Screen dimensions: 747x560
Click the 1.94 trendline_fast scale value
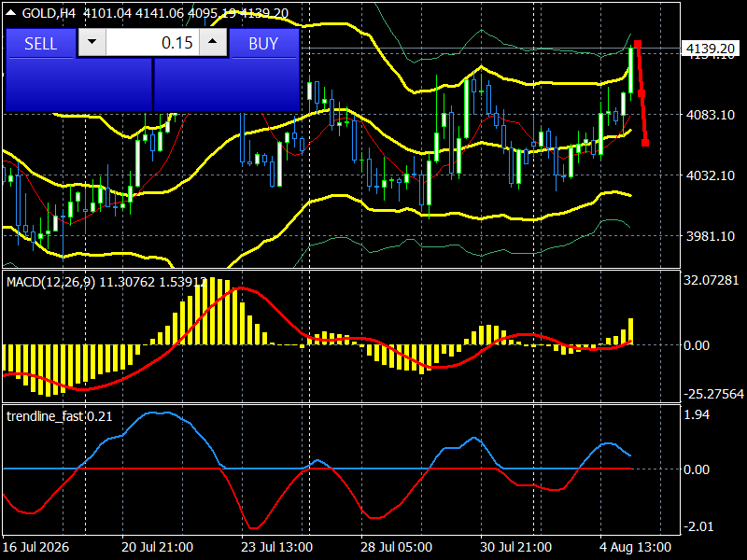click(x=697, y=414)
